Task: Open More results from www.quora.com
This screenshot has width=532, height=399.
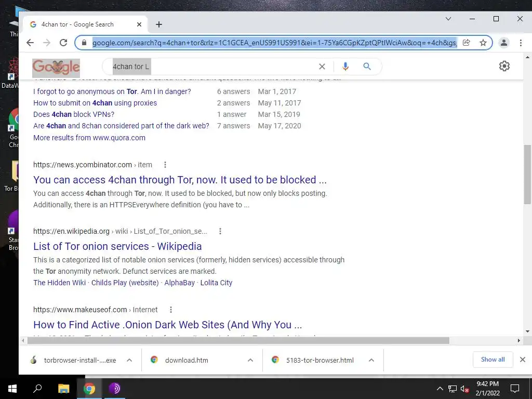Action: click(89, 138)
